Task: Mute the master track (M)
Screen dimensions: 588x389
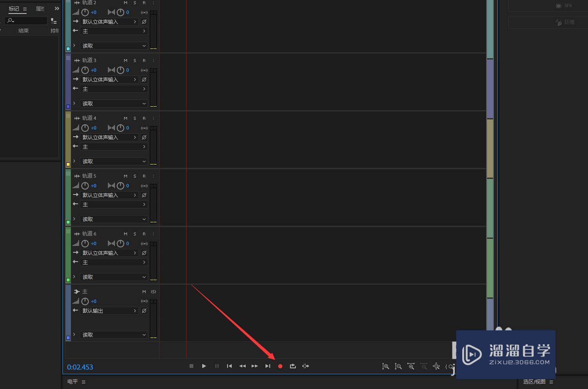Action: [x=144, y=292]
